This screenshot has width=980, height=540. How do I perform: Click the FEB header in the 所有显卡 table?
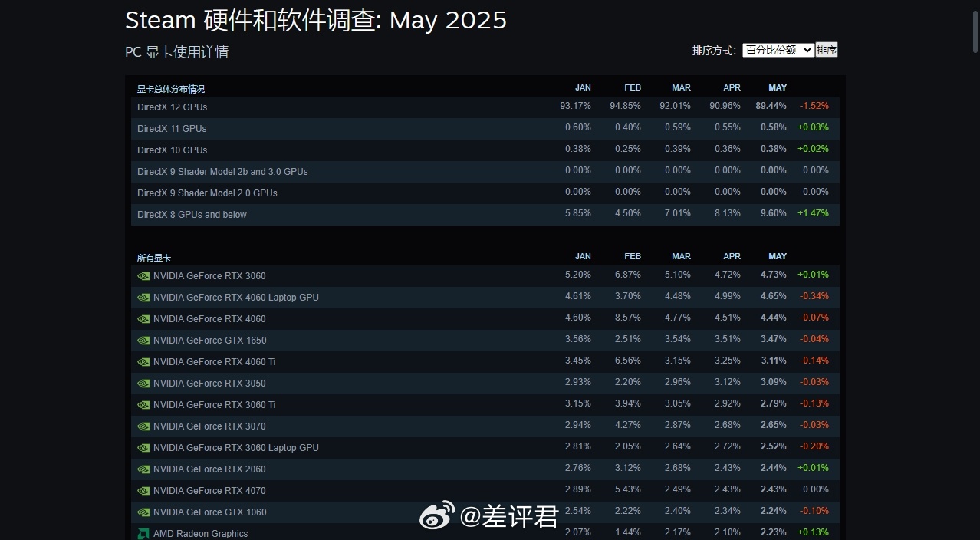[x=633, y=256]
